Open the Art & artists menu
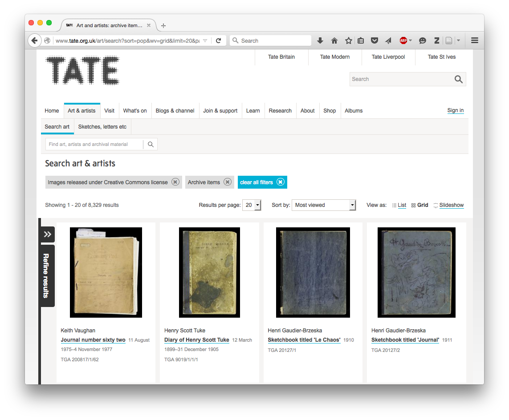The image size is (509, 420). (82, 111)
